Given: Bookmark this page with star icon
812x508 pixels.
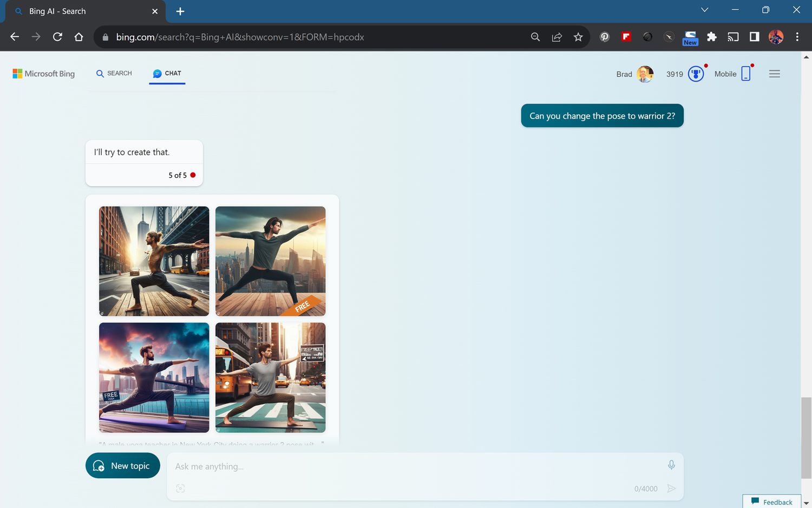Looking at the screenshot, I should pos(578,37).
